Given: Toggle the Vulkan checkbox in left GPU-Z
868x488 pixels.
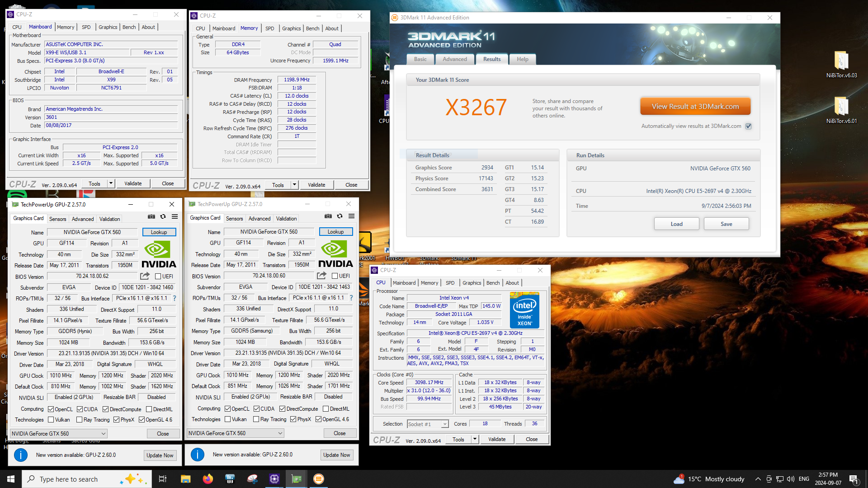Looking at the screenshot, I should coord(51,420).
